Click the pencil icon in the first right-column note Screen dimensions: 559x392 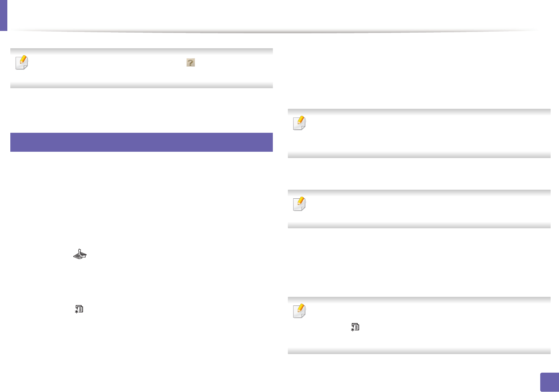coord(299,123)
